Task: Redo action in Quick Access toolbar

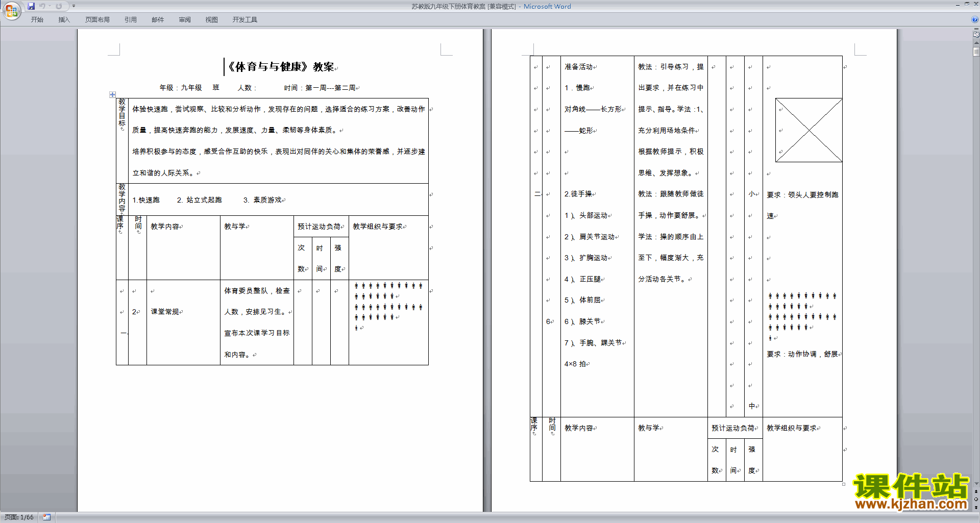Action: [x=59, y=6]
